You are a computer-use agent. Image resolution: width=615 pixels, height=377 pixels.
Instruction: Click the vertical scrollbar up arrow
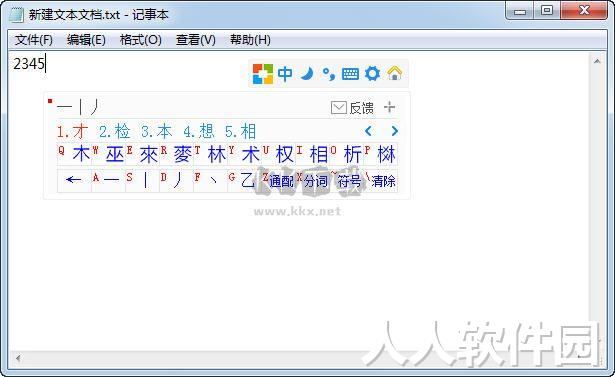point(597,61)
